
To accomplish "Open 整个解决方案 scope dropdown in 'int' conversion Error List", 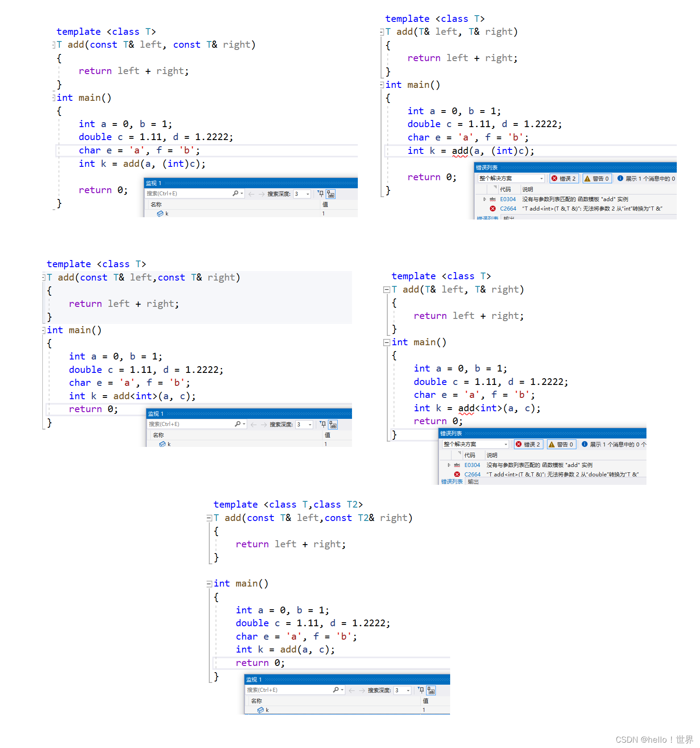I will point(511,178).
